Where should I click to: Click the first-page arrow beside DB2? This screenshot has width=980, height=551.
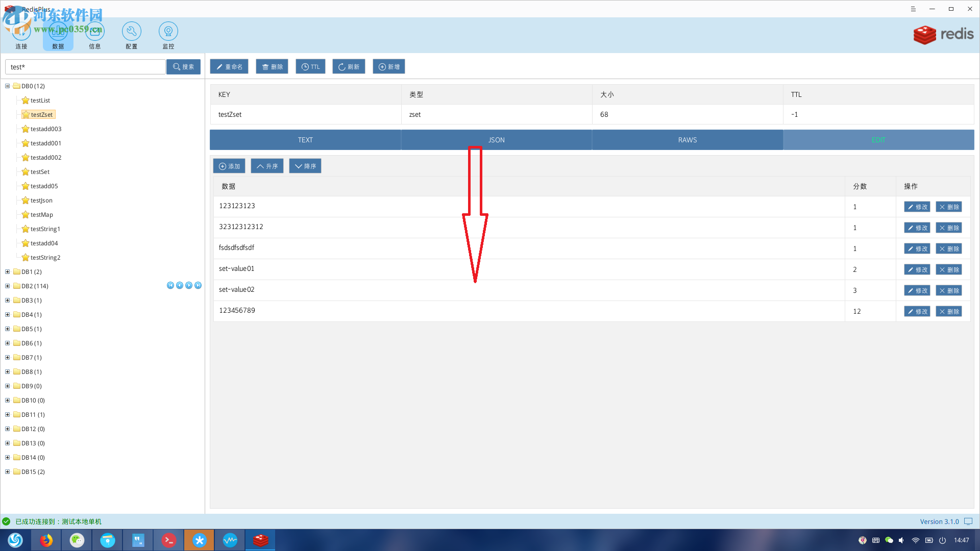[170, 286]
